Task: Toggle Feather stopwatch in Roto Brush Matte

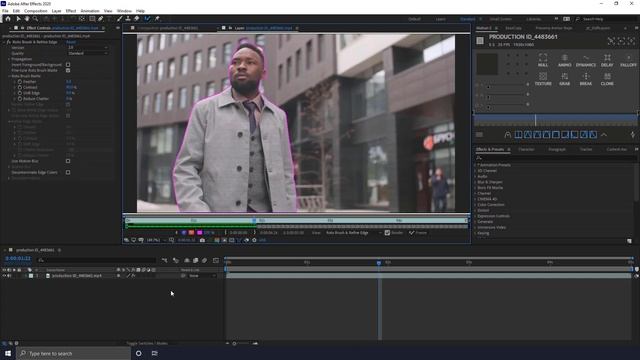Action: 19,82
